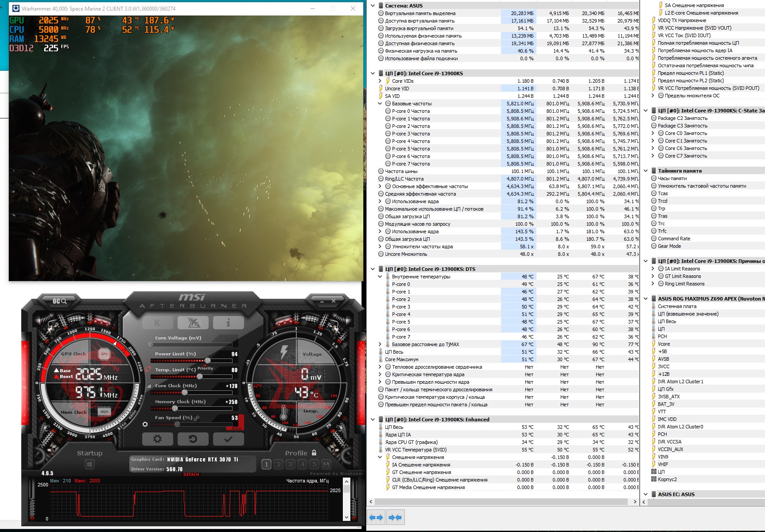
Task: Expand the Core VIDs row
Action: 380,81
